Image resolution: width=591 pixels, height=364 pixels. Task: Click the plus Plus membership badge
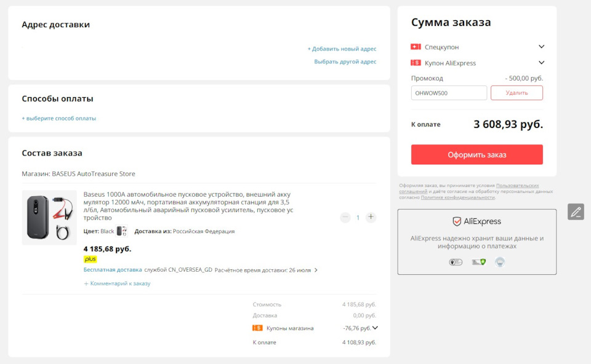(88, 259)
